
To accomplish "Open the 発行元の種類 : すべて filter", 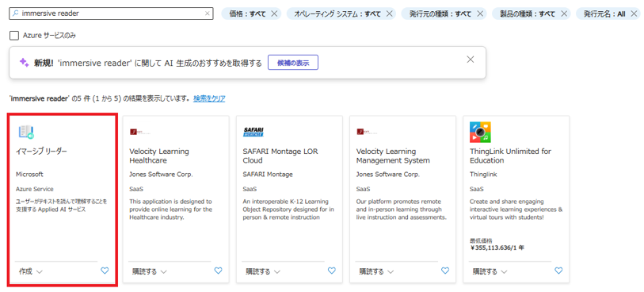I will 440,13.
